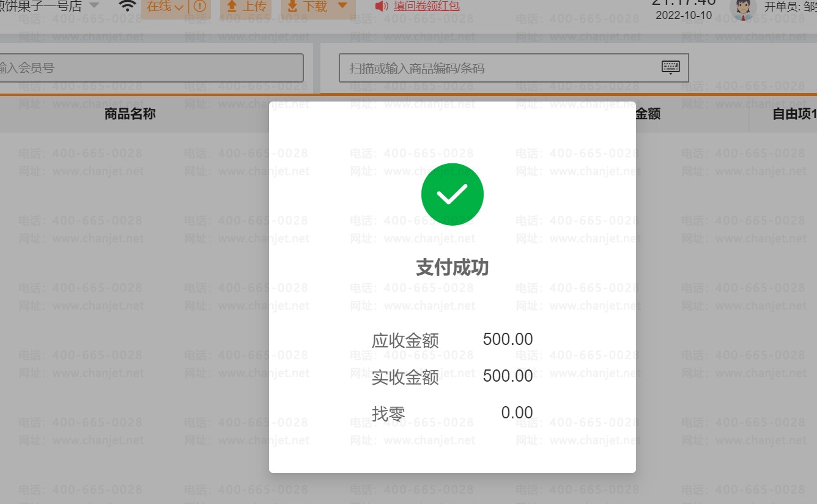Toggle the 在线 online status dropdown
This screenshot has height=504, width=817.
click(x=165, y=7)
